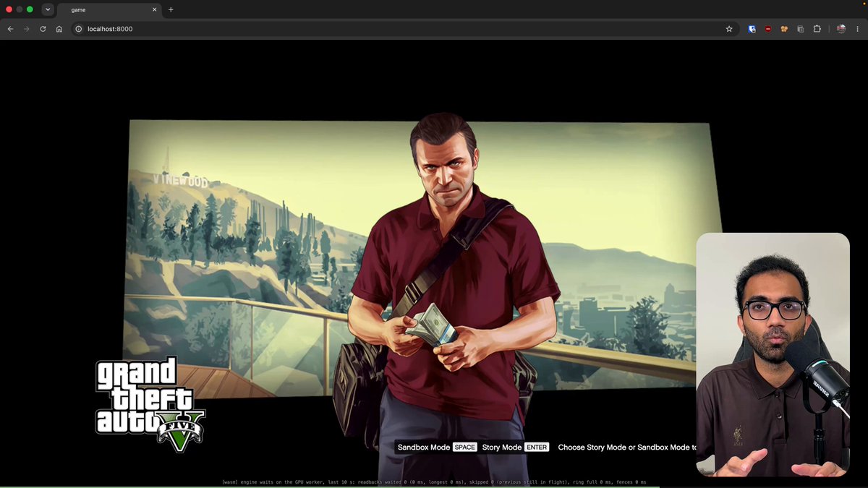Image resolution: width=868 pixels, height=488 pixels.
Task: Expand the tab search dropdown arrow
Action: (48, 9)
